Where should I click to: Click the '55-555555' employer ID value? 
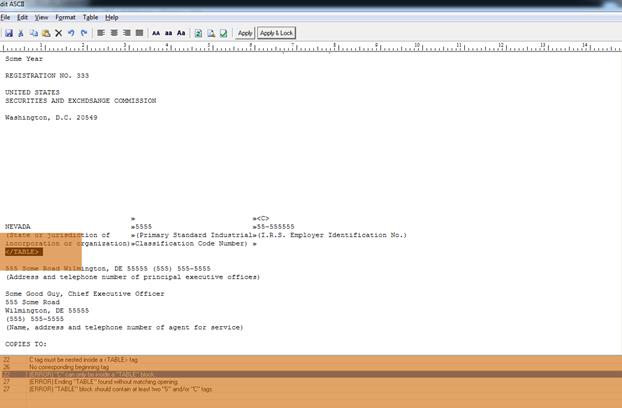tap(276, 227)
